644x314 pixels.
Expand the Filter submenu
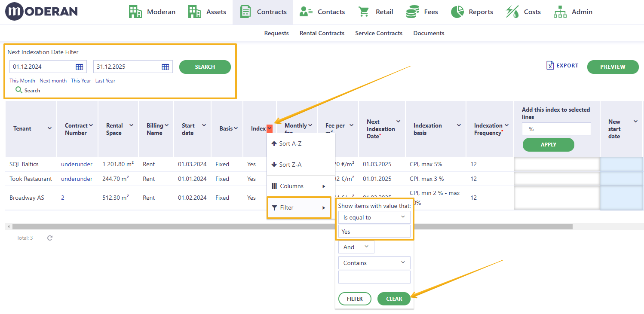point(299,207)
